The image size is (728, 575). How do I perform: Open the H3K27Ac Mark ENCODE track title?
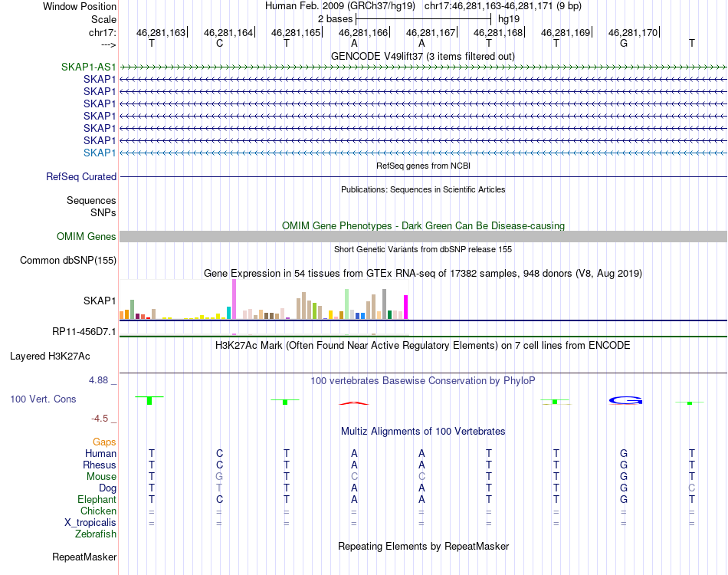click(x=423, y=346)
